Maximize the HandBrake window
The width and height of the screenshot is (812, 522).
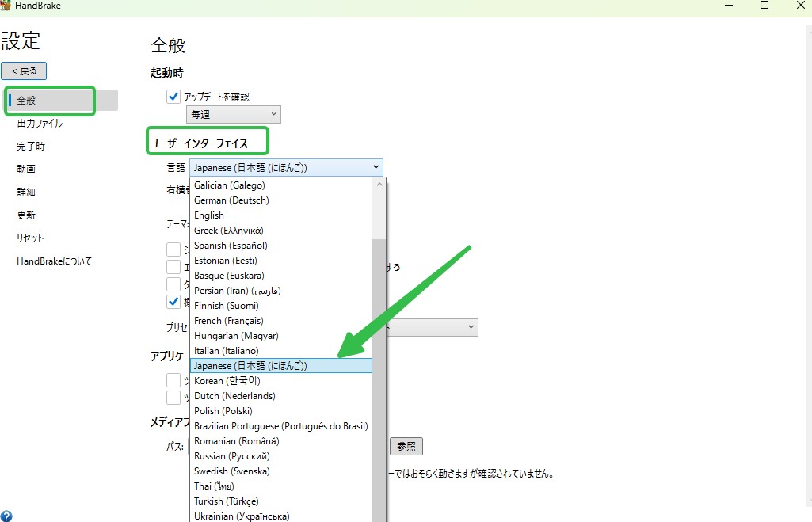(x=764, y=6)
